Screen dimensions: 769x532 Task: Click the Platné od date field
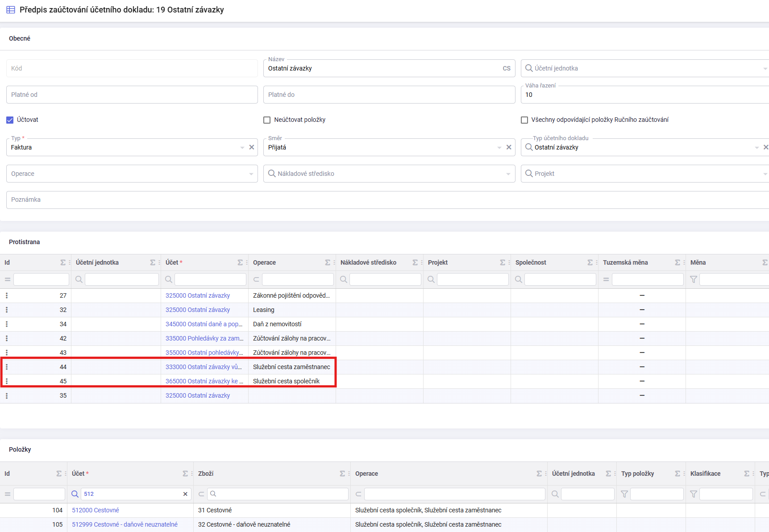[x=132, y=95]
